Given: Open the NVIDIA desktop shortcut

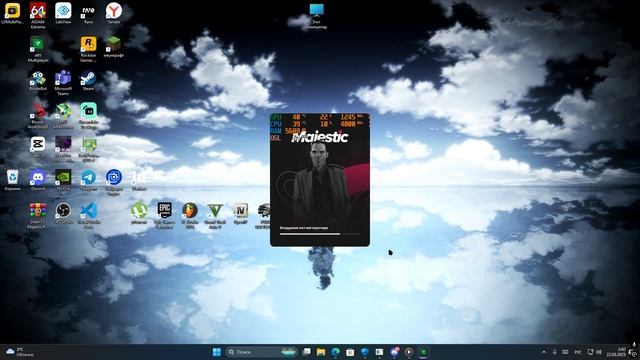Looking at the screenshot, I should pos(63,180).
